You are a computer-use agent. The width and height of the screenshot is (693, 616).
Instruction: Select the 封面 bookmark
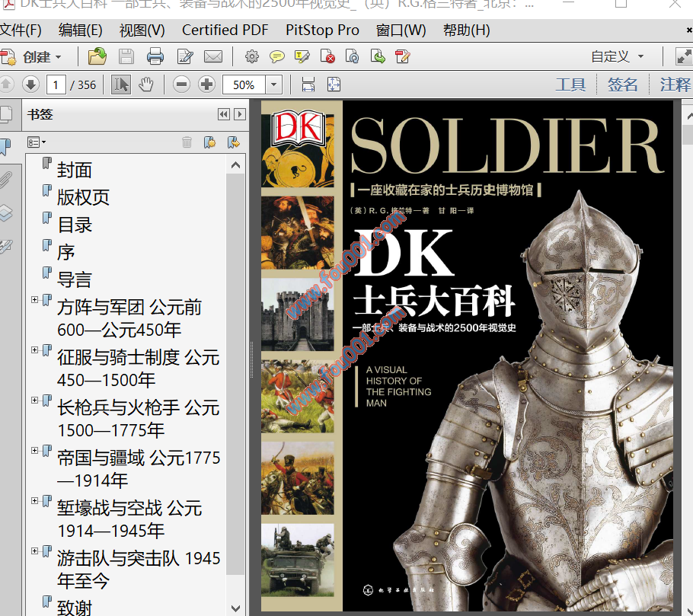click(x=75, y=170)
